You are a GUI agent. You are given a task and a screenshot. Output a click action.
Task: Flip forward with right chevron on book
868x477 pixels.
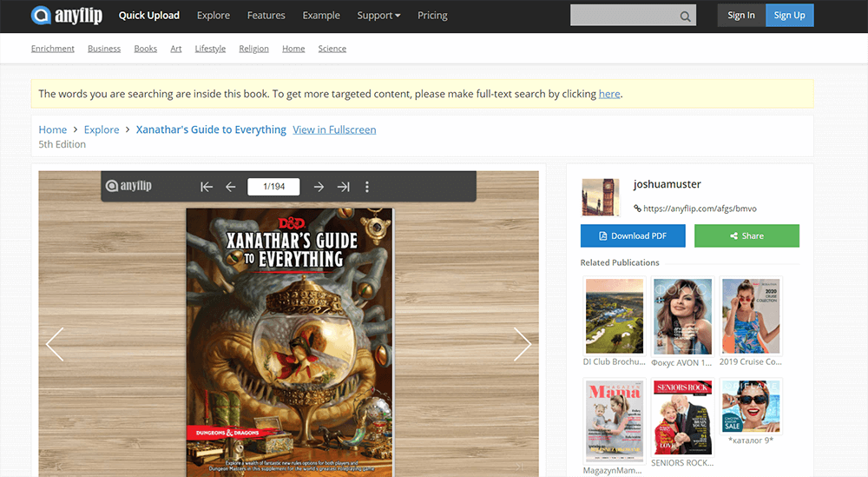tap(522, 344)
